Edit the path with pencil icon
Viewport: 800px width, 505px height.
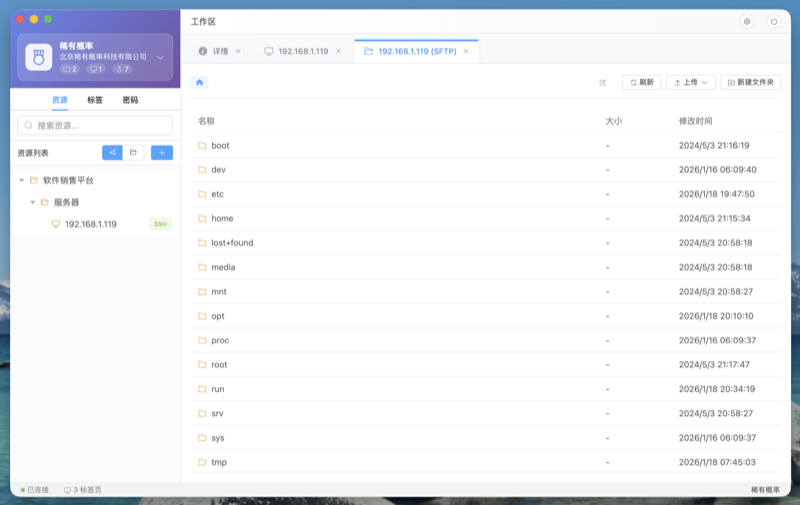point(603,83)
